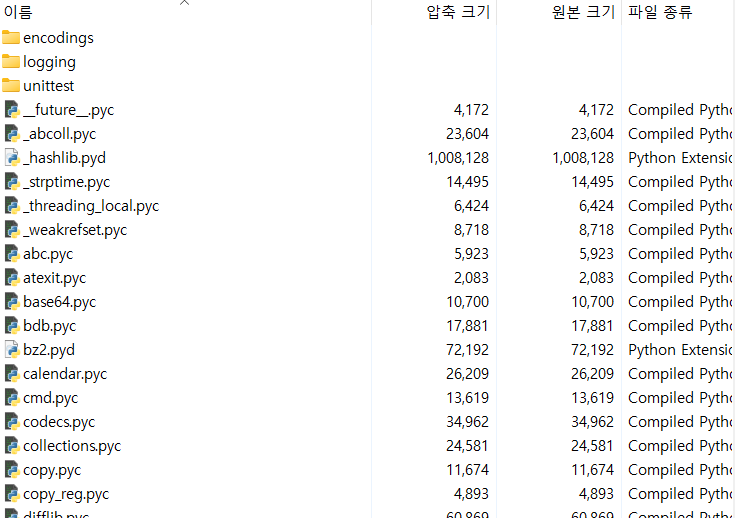Select the calendar.pyc file name
735x518 pixels.
coord(65,374)
